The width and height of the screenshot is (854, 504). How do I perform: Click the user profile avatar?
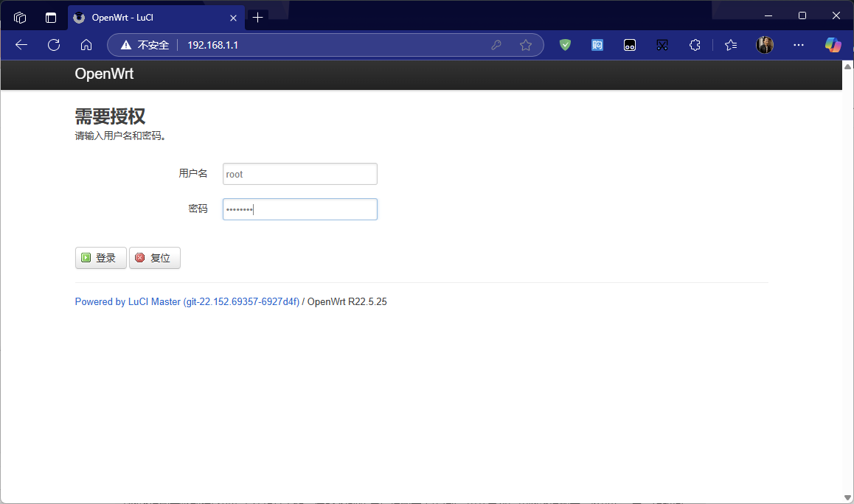765,45
